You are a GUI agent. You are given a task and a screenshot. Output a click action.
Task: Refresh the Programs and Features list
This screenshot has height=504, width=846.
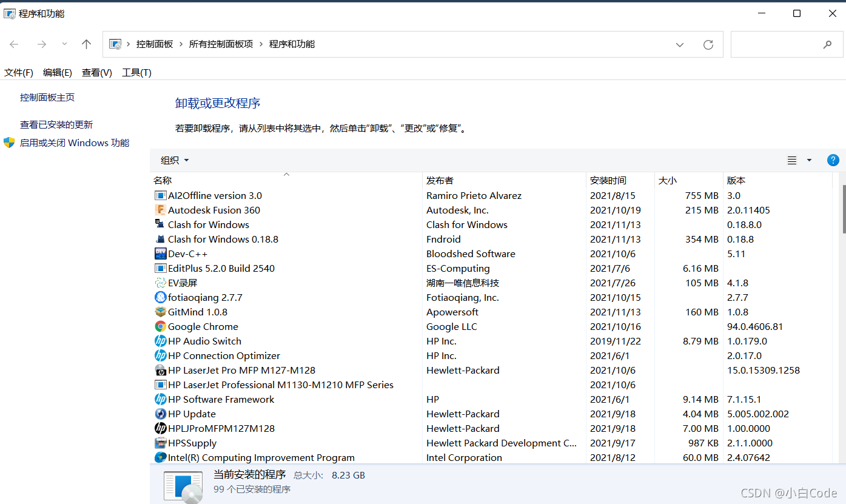[x=708, y=44]
